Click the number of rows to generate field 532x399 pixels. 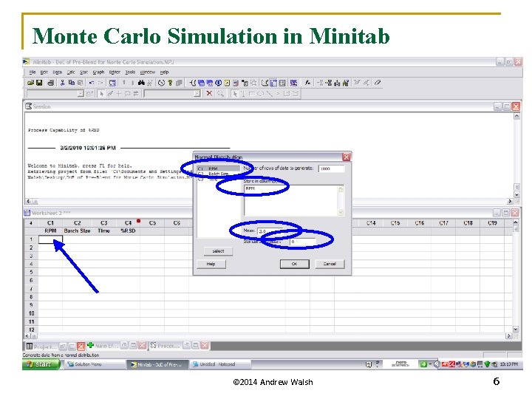coord(331,168)
